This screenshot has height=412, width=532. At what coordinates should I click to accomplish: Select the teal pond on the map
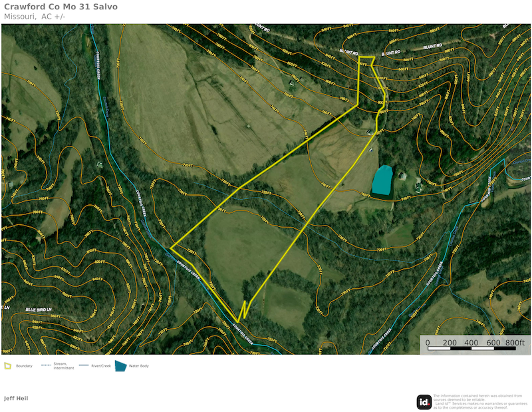(x=382, y=180)
